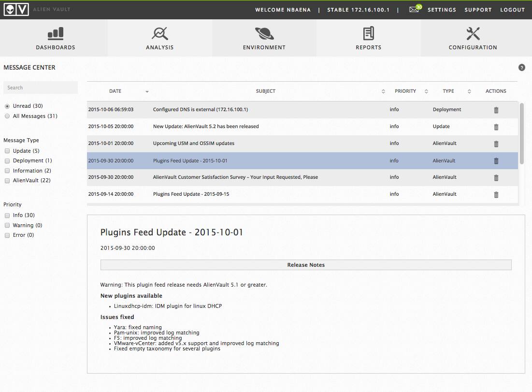Open the message center envelope icon
The image size is (532, 392).
414,9
